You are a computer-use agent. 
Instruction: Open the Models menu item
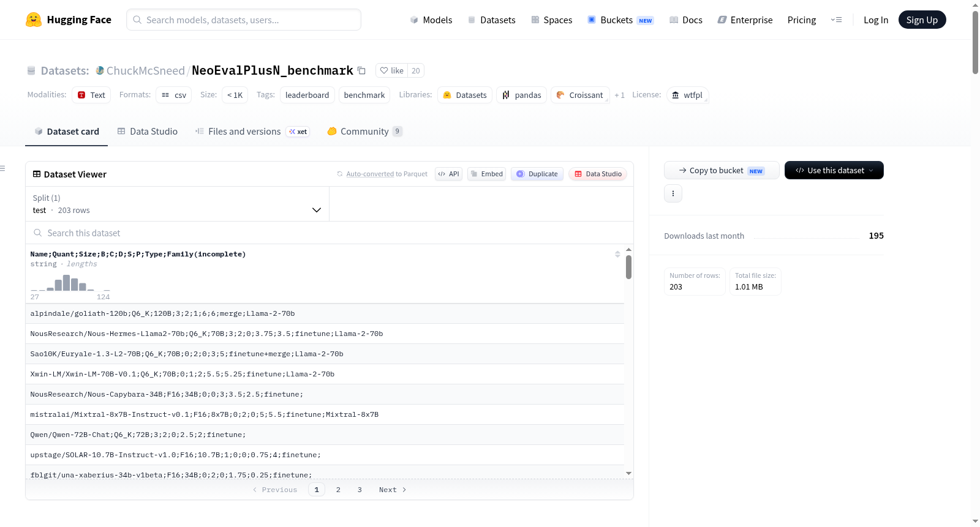(x=431, y=20)
